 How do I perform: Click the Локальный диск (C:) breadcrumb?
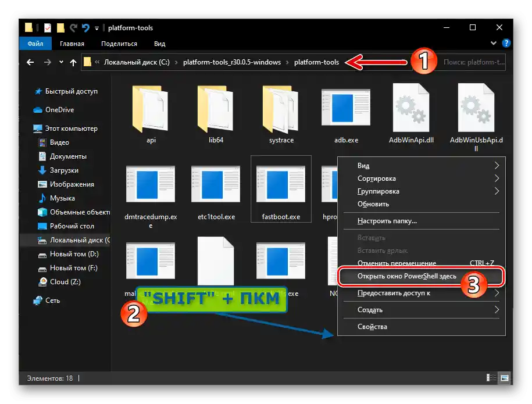pos(136,62)
